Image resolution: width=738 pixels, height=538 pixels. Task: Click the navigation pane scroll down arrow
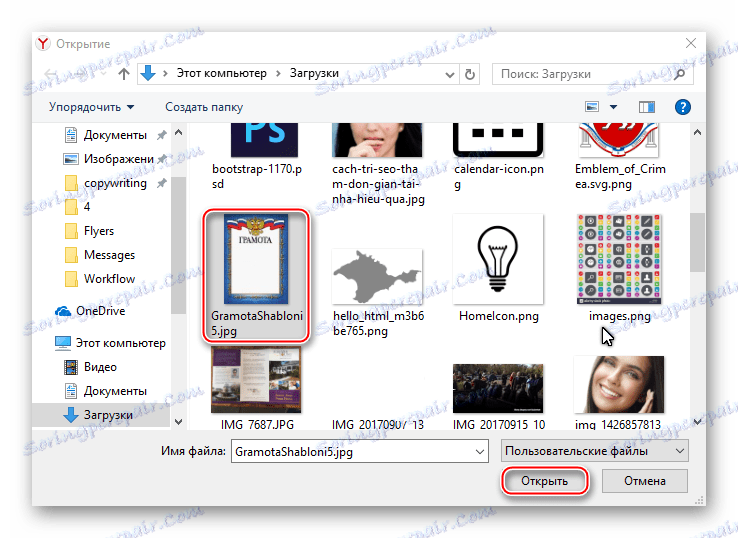point(178,422)
